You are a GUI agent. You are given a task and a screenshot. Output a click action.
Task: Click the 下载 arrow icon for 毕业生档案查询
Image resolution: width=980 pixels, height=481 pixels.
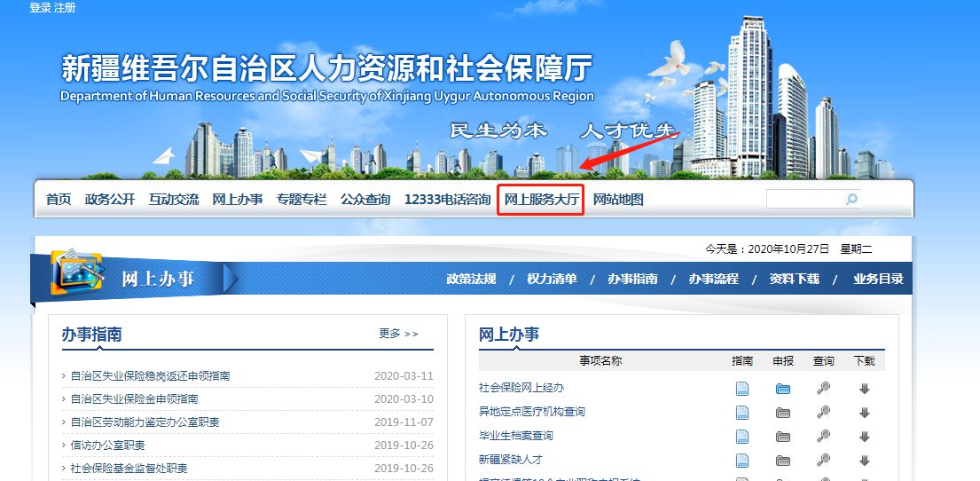pyautogui.click(x=864, y=437)
